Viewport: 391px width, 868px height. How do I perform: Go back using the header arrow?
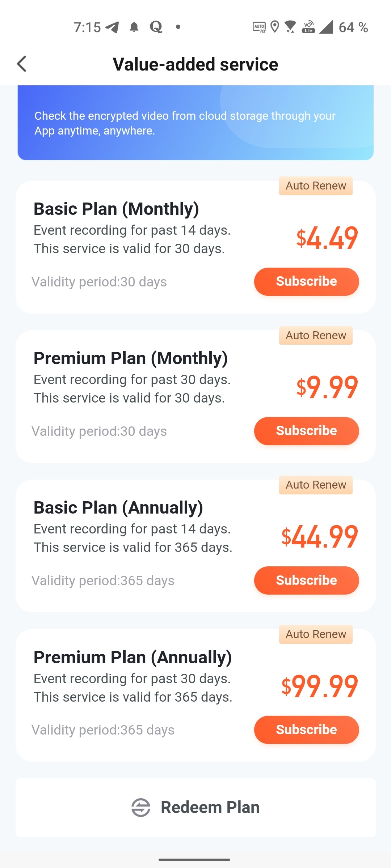22,64
